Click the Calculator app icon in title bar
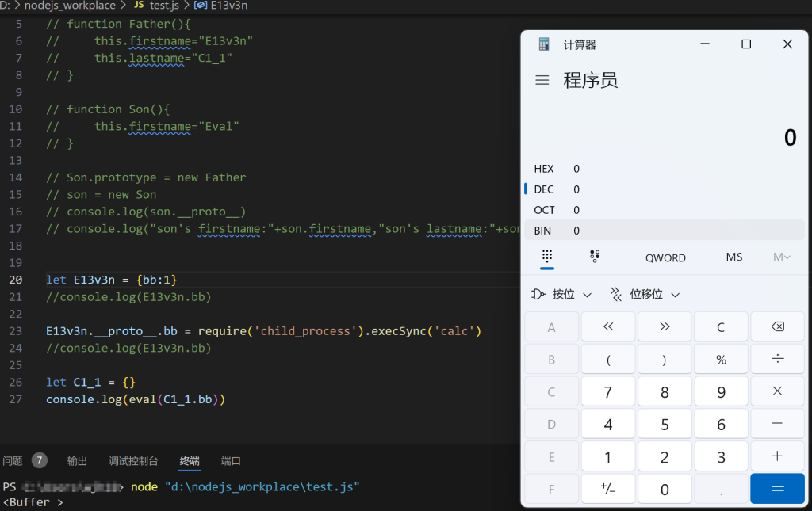The width and height of the screenshot is (812, 511). click(x=544, y=44)
